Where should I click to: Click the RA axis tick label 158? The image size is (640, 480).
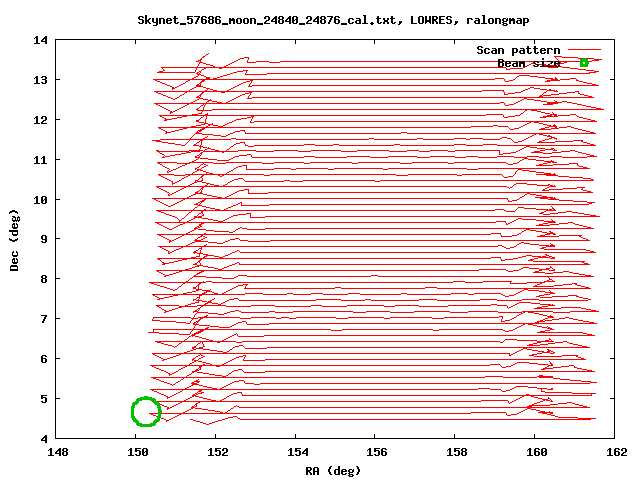457,452
